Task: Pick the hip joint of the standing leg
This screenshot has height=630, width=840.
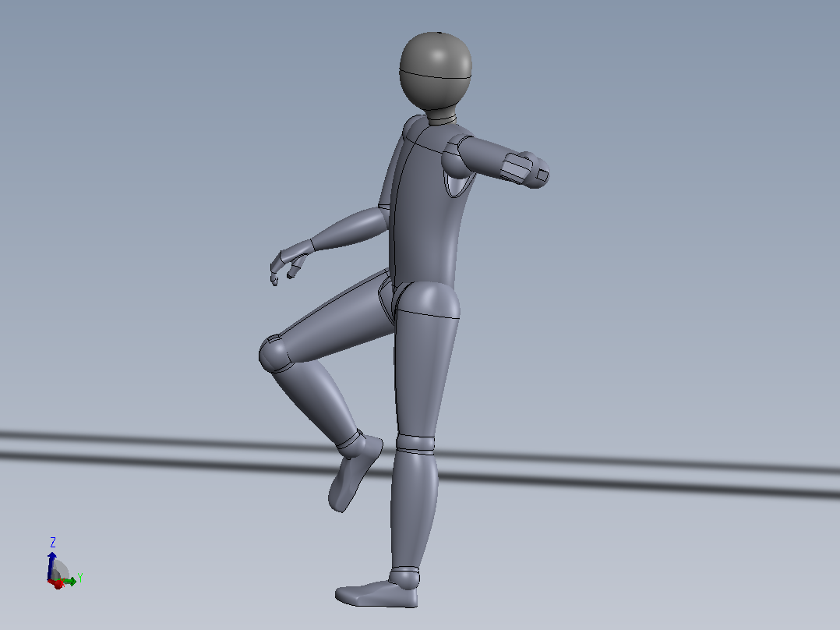Action: 428,299
